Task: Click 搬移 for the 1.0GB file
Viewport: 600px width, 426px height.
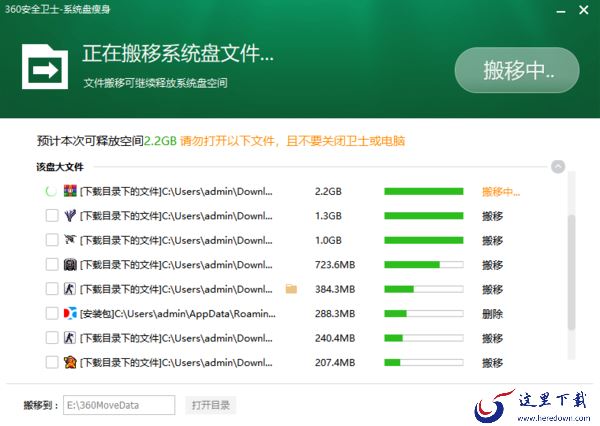Action: pos(492,240)
